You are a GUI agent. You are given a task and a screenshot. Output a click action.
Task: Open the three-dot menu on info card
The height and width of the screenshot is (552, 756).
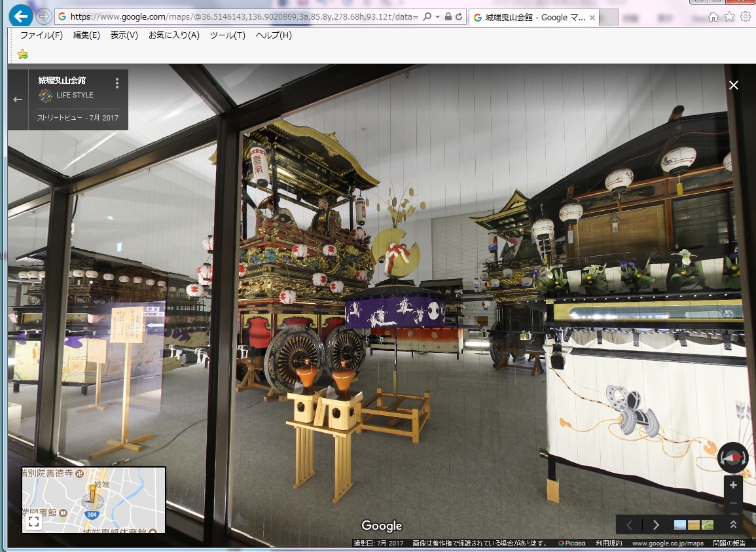[x=117, y=83]
